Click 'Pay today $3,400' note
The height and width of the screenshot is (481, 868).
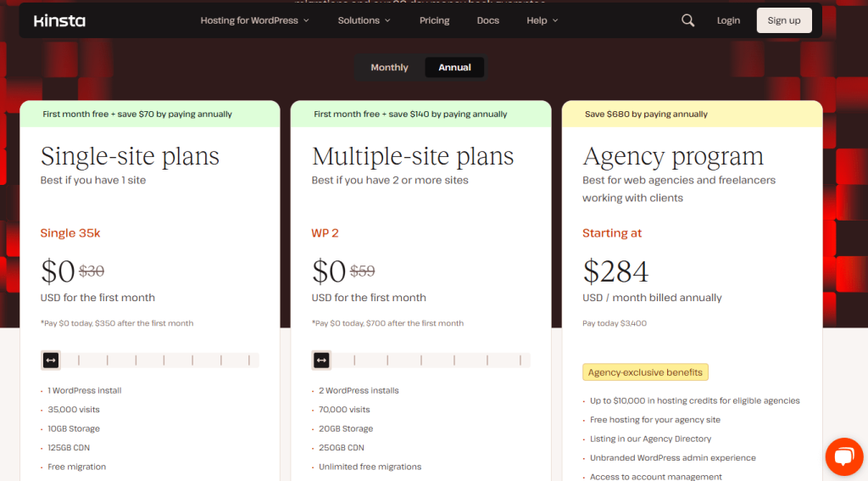[615, 323]
